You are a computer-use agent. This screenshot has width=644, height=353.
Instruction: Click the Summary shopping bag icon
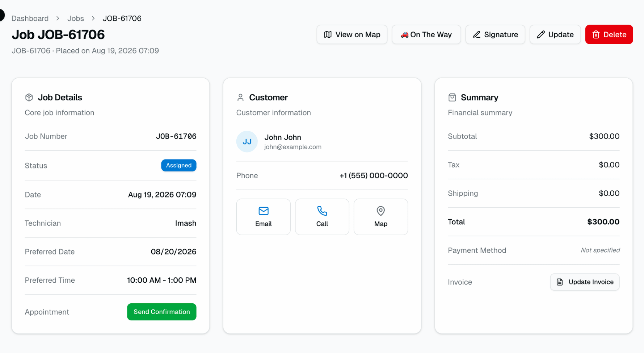tap(452, 97)
